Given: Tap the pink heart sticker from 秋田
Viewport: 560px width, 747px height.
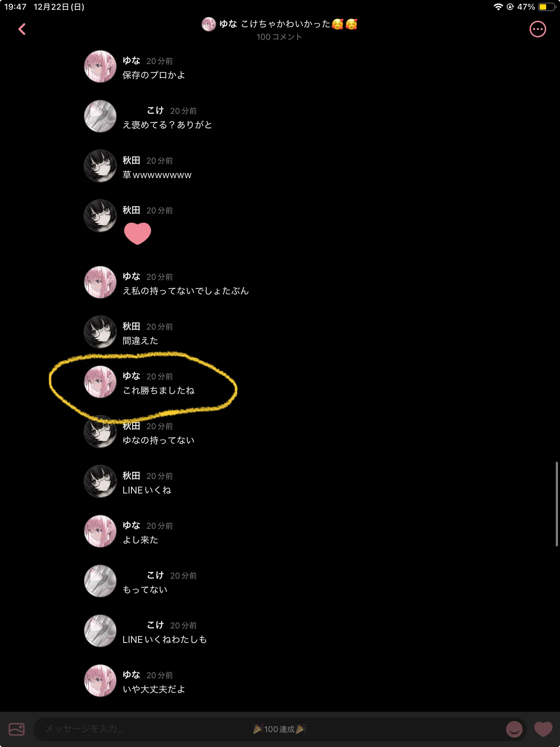Looking at the screenshot, I should [137, 233].
